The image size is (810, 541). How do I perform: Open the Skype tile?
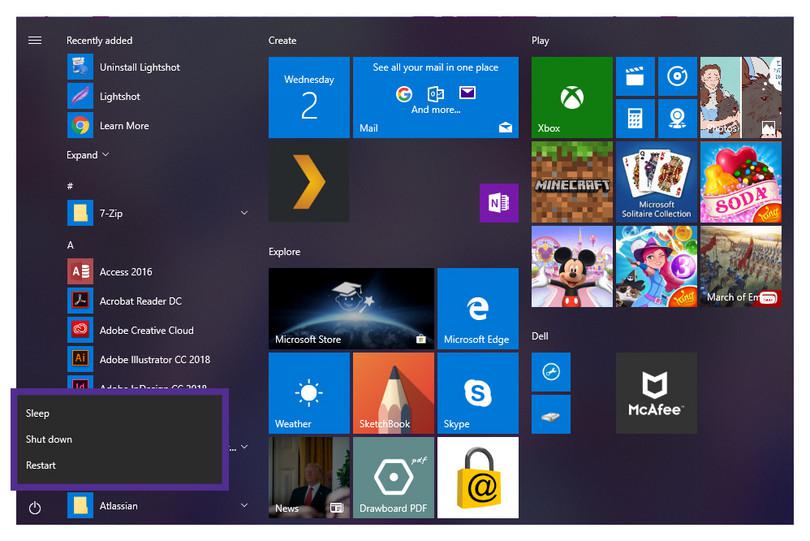478,393
